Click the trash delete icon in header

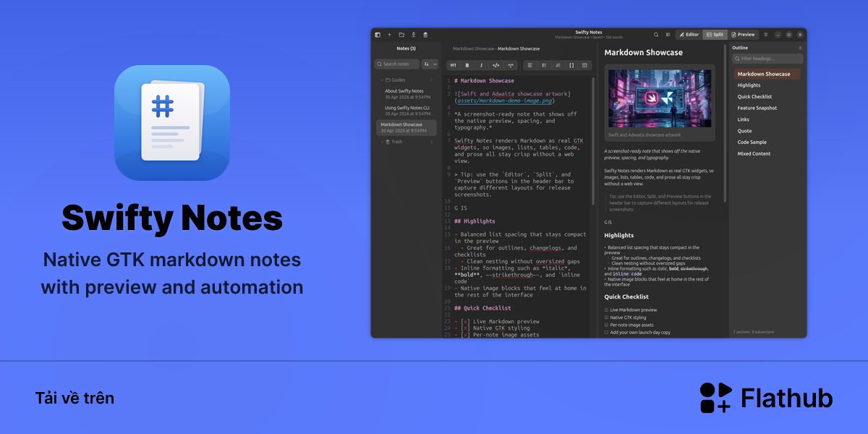[425, 35]
